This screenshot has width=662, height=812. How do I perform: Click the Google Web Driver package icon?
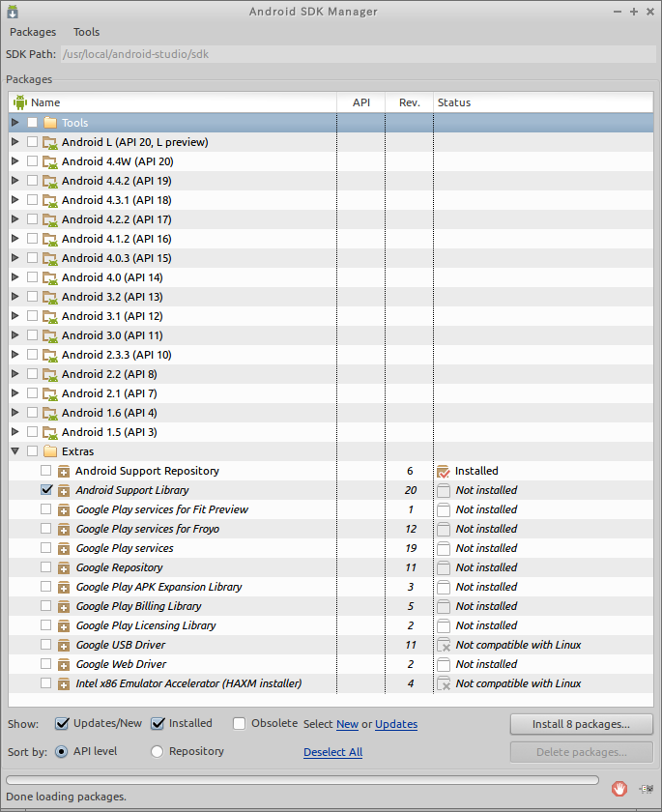click(x=64, y=664)
